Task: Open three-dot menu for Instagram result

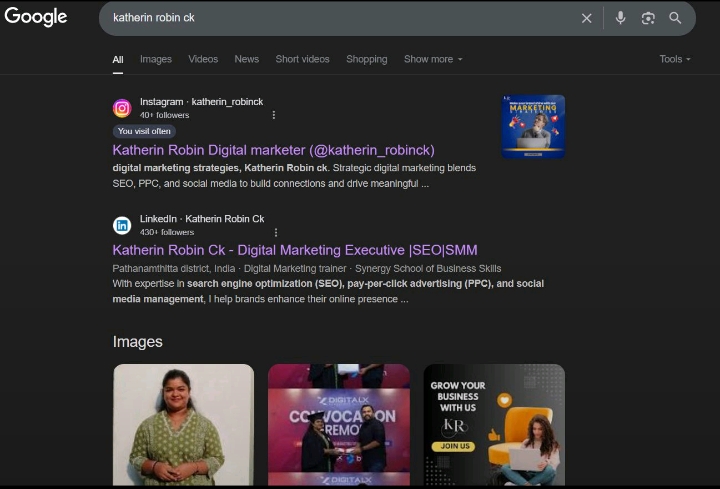Action: pyautogui.click(x=274, y=115)
